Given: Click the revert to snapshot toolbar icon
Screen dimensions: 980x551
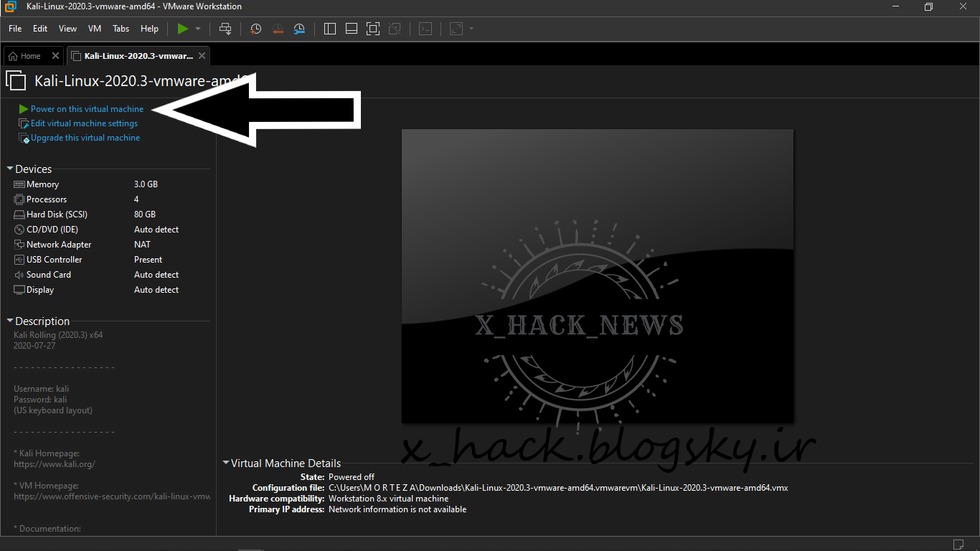Looking at the screenshot, I should click(x=278, y=29).
